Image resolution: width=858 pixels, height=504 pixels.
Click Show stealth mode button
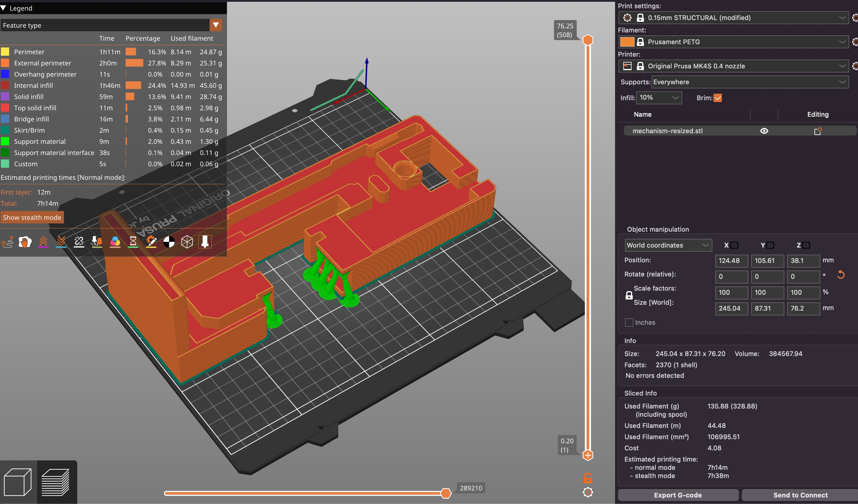(32, 218)
